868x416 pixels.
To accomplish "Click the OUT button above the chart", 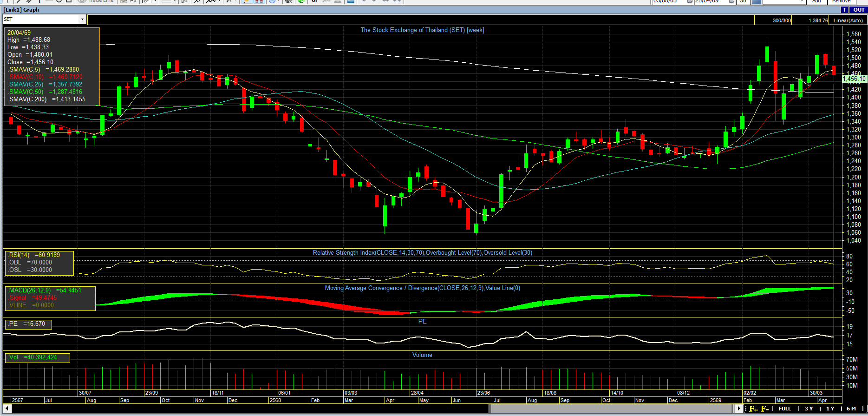I will [859, 10].
